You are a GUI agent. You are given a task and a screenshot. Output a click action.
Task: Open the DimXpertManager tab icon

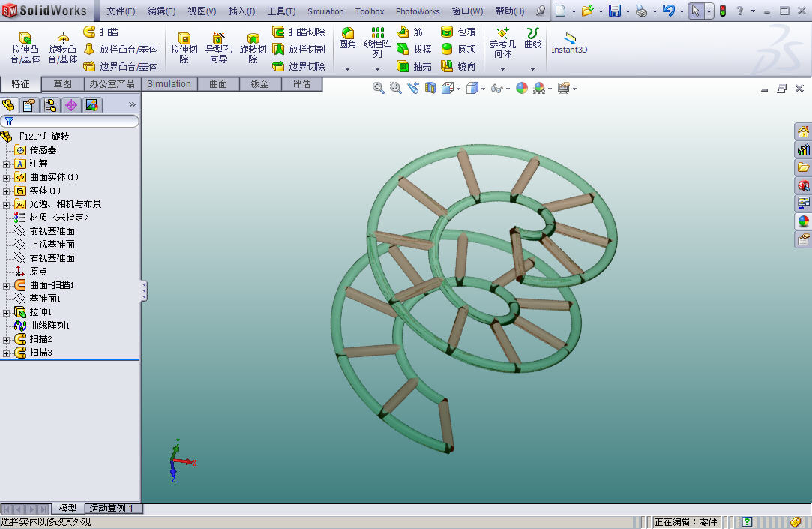pyautogui.click(x=71, y=105)
